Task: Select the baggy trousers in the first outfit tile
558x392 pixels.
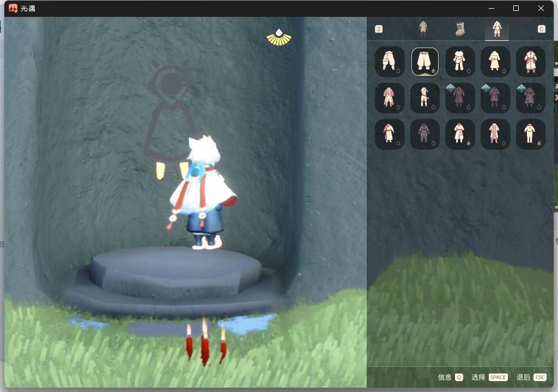Action: 389,62
